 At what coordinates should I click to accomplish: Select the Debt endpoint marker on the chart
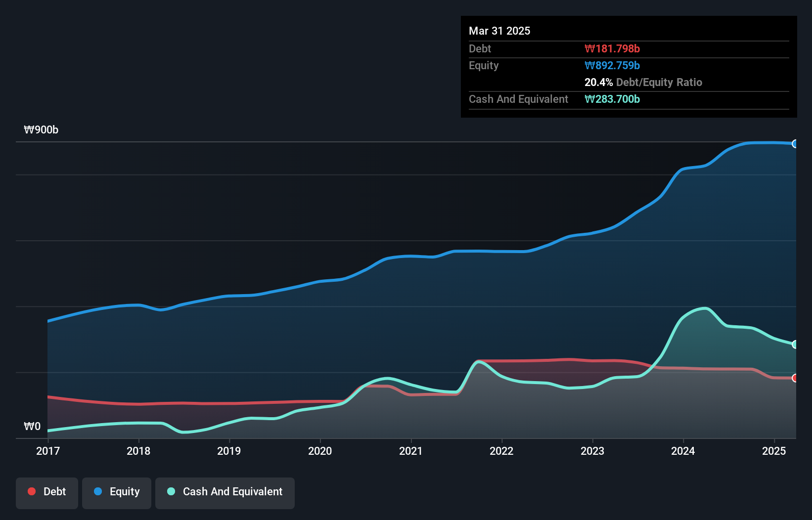coord(795,378)
